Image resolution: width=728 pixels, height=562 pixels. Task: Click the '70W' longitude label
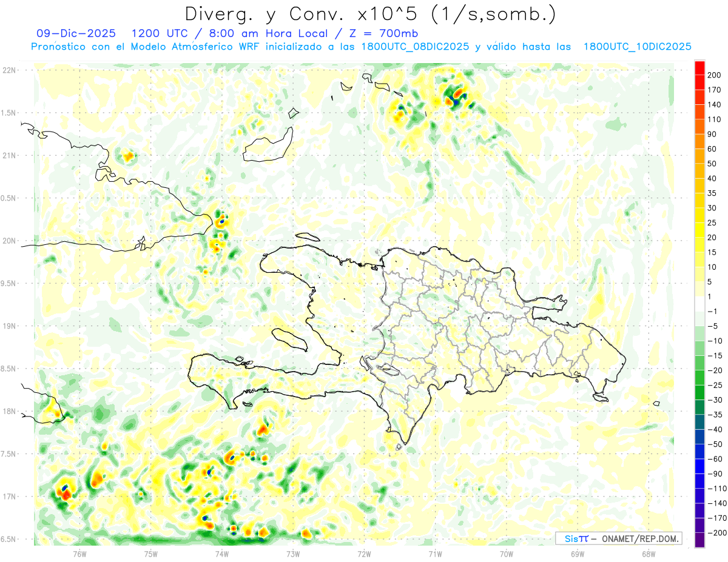coord(506,553)
